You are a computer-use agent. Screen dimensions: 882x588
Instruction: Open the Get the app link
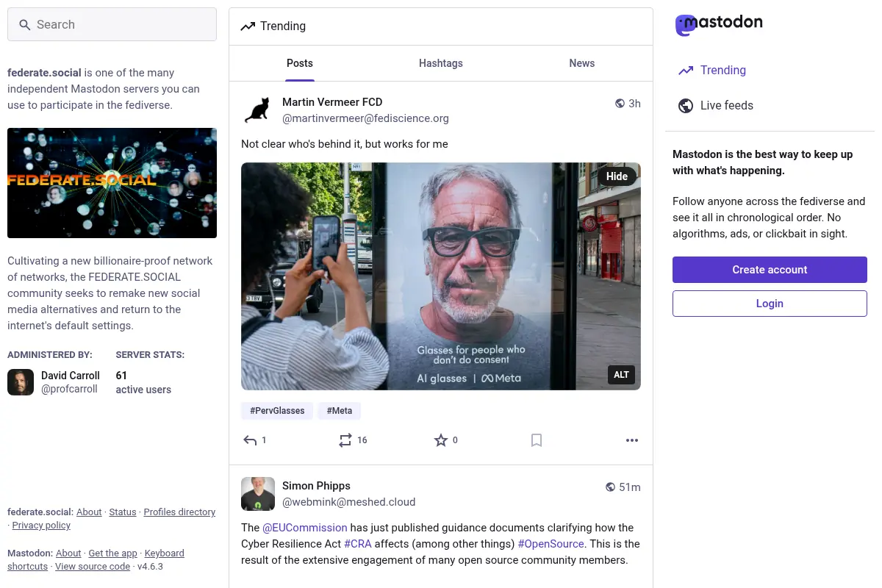[x=113, y=553]
